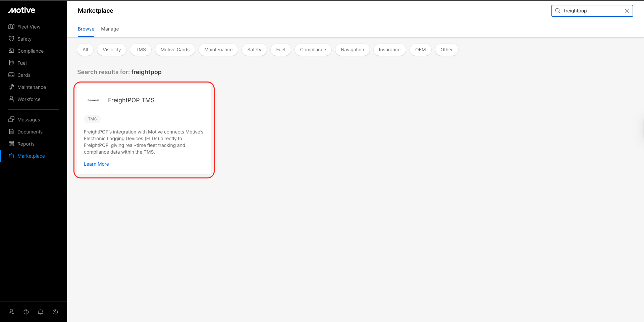
Task: Switch to the Manage tab
Action: click(110, 29)
